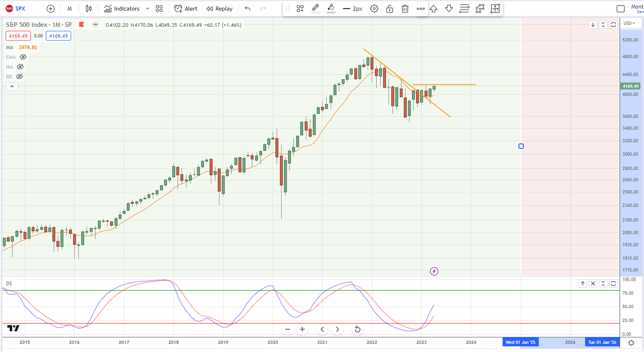Click the down arrow icon in the top toolbar
The width and height of the screenshot is (644, 352).
click(x=449, y=9)
